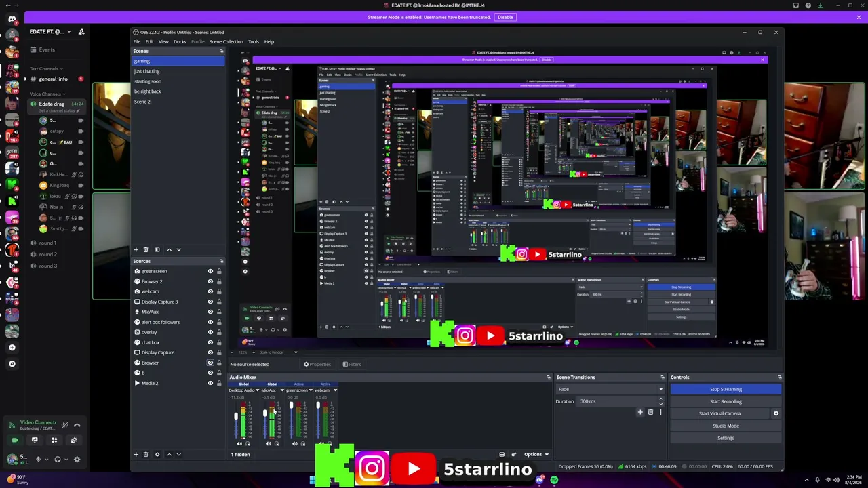Move selected source down

[x=178, y=455]
